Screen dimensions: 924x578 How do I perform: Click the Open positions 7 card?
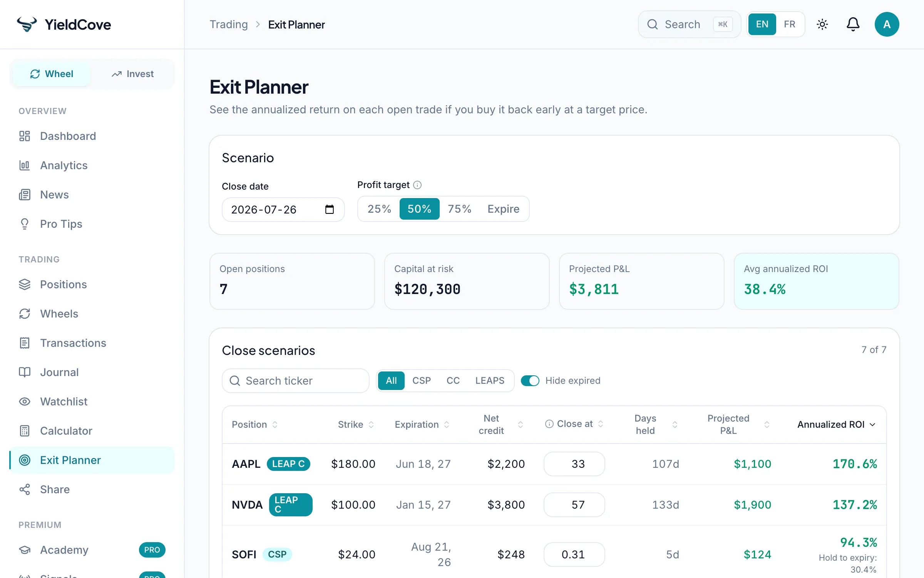[292, 281]
